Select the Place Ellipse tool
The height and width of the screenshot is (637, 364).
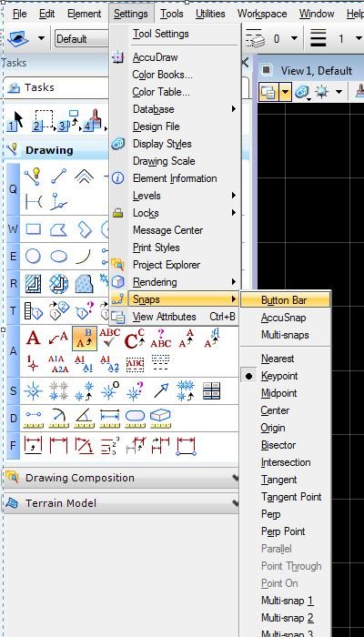pyautogui.click(x=58, y=257)
